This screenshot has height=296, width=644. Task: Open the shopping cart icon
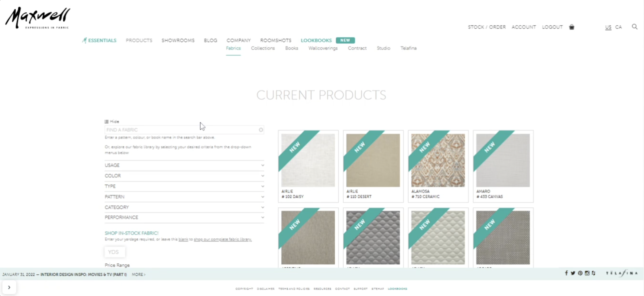click(x=572, y=27)
